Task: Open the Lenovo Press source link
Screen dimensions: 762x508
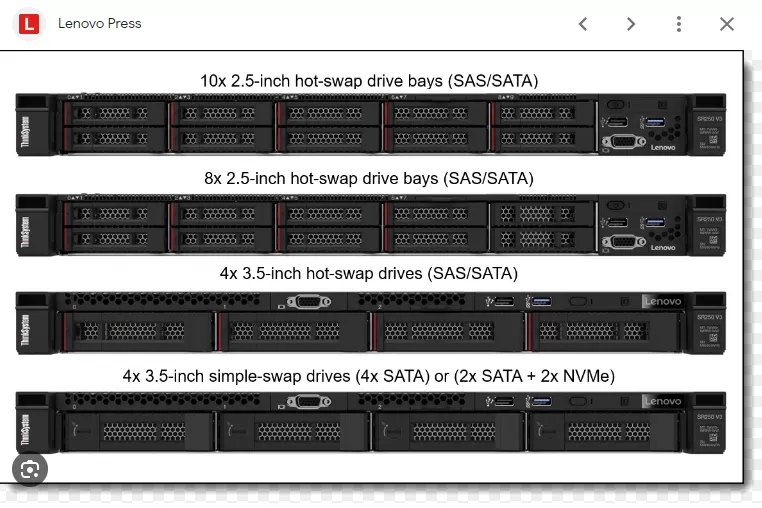Action: 99,23
